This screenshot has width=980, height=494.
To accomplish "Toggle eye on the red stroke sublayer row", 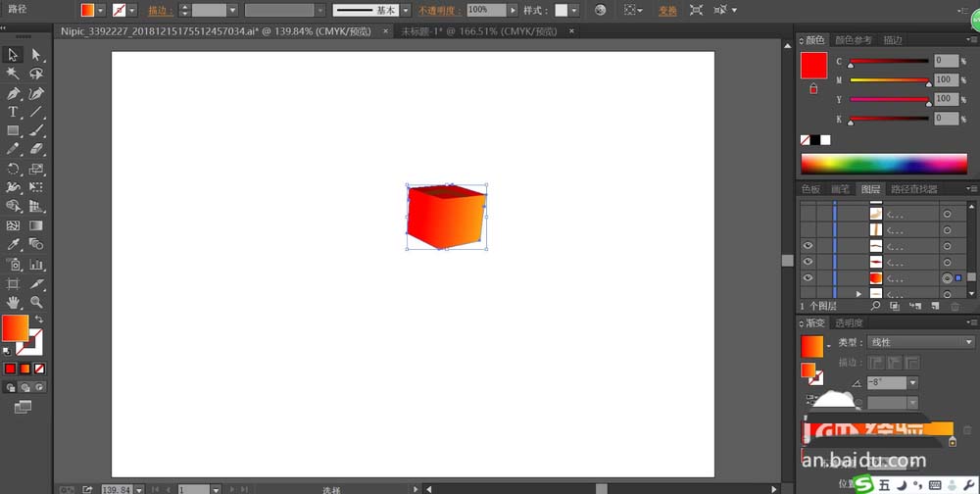I will point(808,262).
